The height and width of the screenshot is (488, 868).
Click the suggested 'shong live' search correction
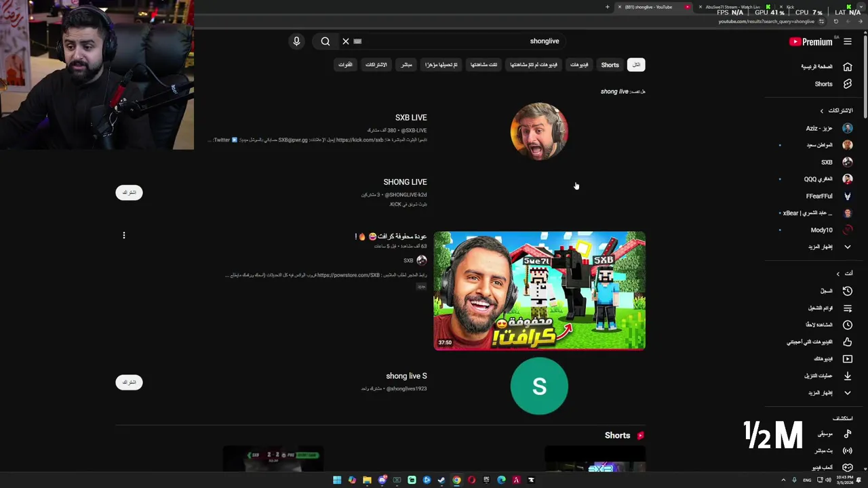pyautogui.click(x=614, y=91)
